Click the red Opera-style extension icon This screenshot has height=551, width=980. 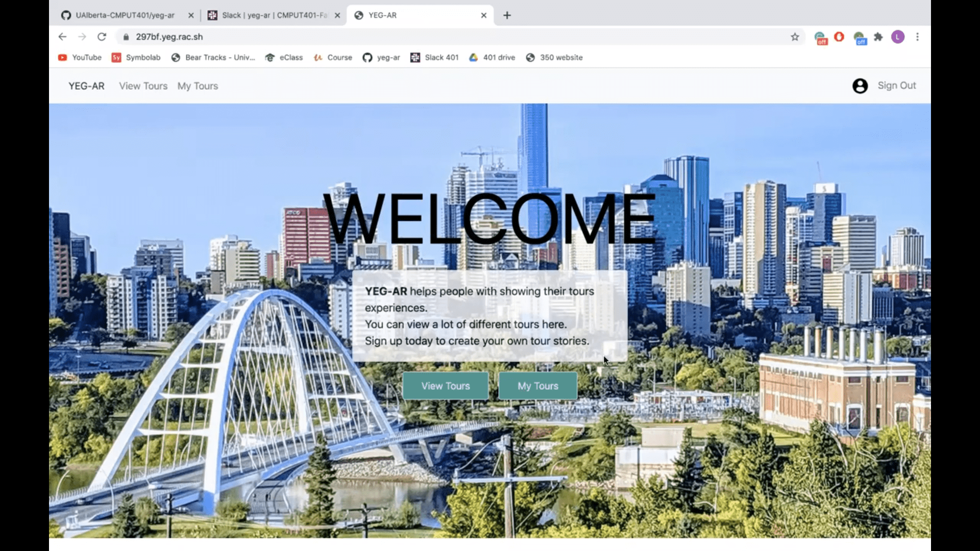839,37
